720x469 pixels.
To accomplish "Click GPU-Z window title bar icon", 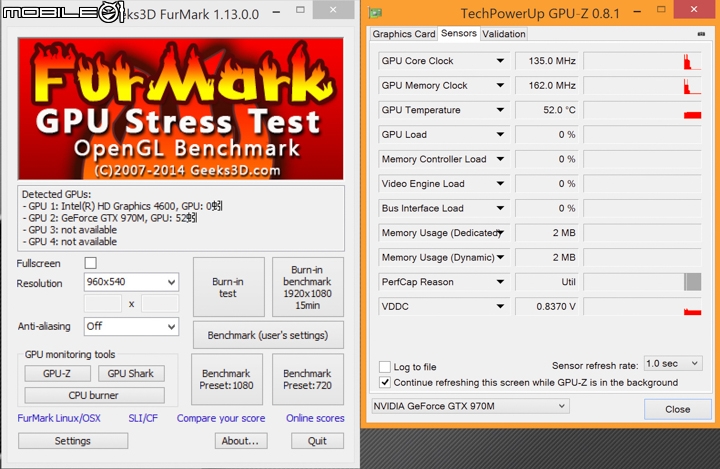I will tap(376, 13).
